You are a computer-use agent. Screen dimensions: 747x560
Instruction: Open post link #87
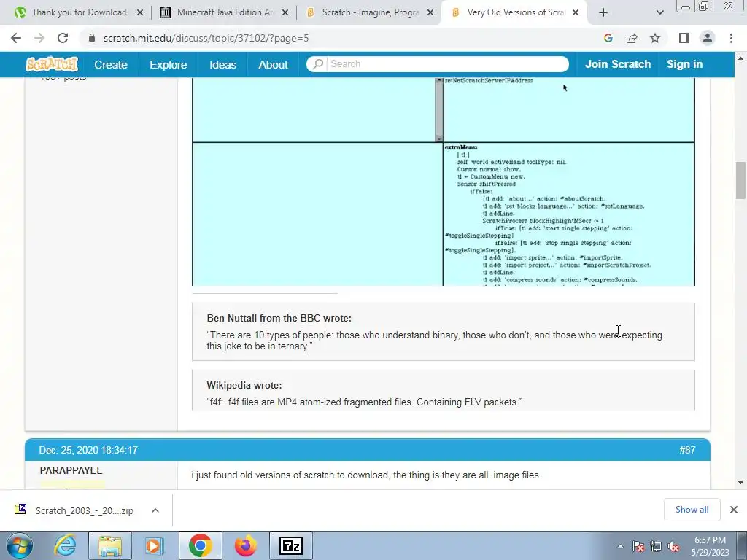687,450
